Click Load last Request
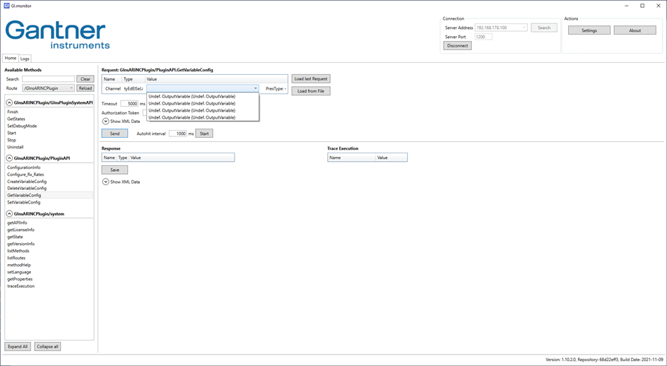The width and height of the screenshot is (667, 366). pyautogui.click(x=311, y=79)
